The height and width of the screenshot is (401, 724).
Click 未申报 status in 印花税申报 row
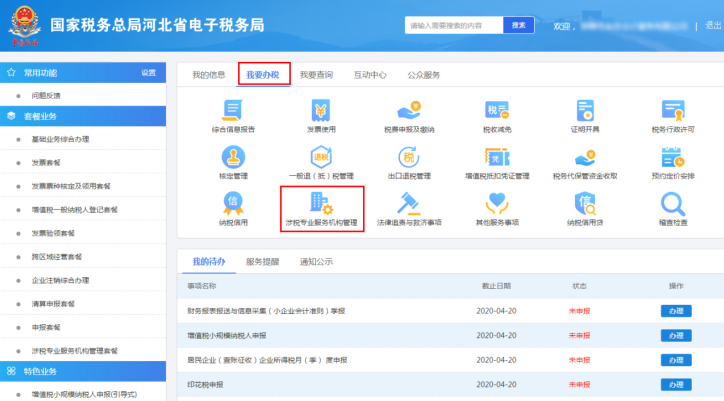[x=579, y=384]
